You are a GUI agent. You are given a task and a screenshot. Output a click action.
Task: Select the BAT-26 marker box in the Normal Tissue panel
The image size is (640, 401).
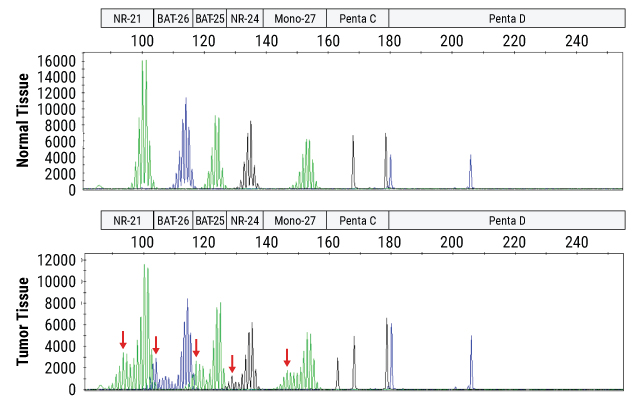[173, 19]
